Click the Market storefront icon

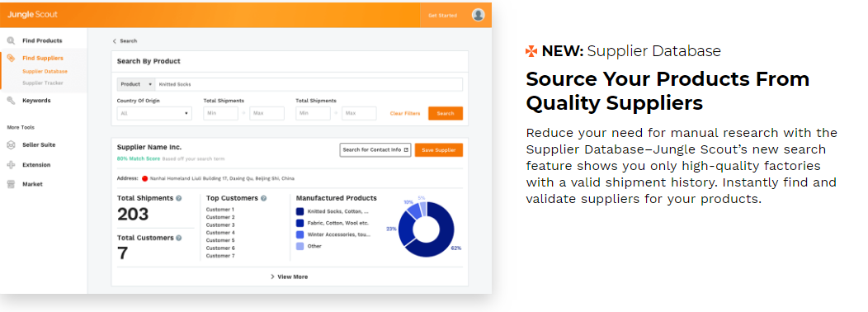click(11, 184)
